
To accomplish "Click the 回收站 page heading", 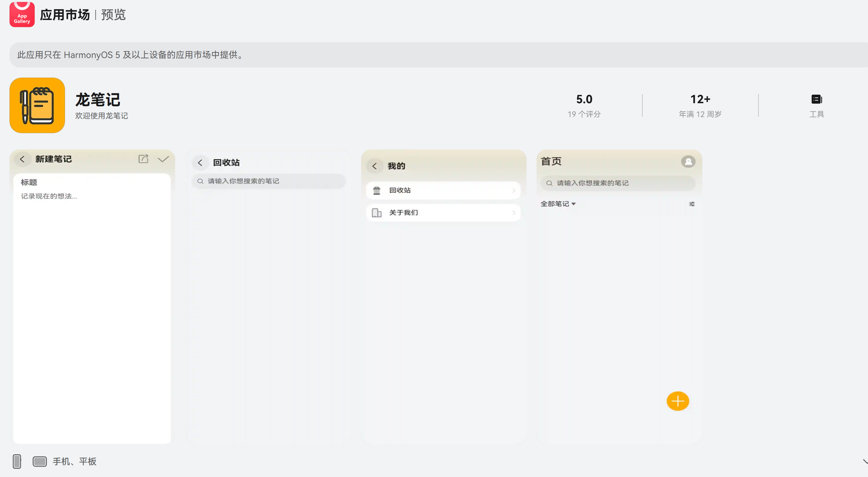I will 226,163.
